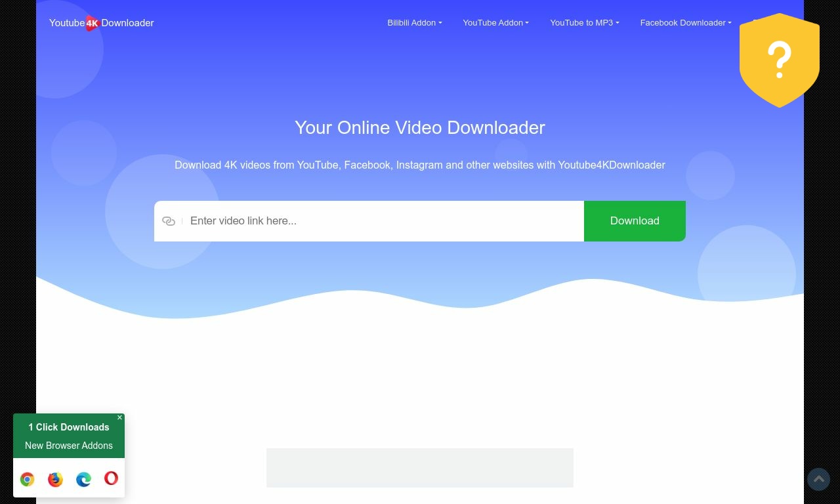
Task: Expand the YouTube Addon menu
Action: click(495, 23)
